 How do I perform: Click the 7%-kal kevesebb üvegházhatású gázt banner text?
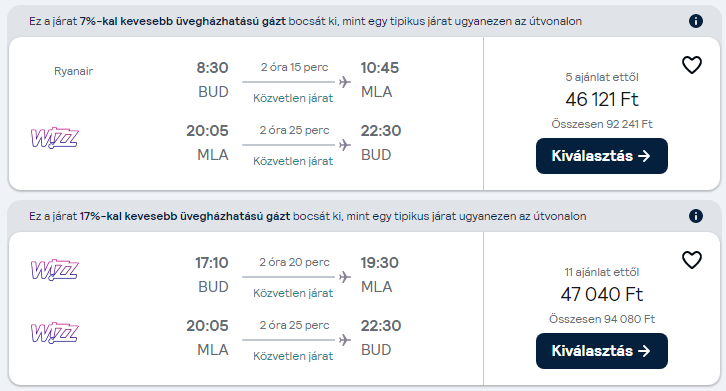pyautogui.click(x=183, y=21)
